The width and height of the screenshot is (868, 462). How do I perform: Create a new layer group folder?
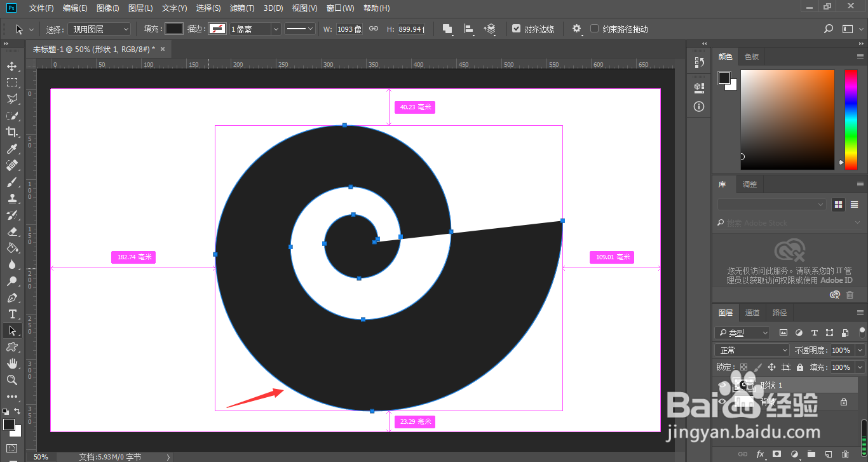pyautogui.click(x=811, y=454)
